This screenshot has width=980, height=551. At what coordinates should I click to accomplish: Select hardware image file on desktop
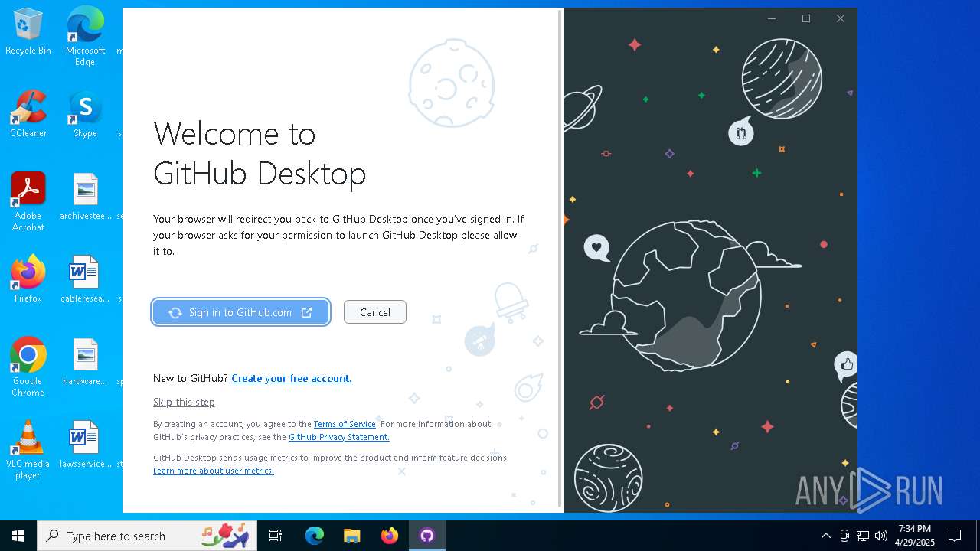[x=85, y=362]
